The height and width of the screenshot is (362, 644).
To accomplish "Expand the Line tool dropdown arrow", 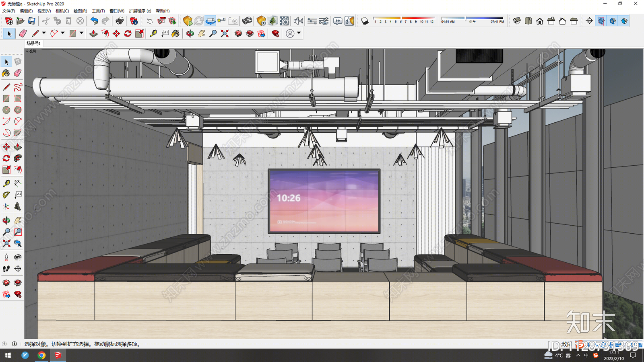I will coord(44,33).
